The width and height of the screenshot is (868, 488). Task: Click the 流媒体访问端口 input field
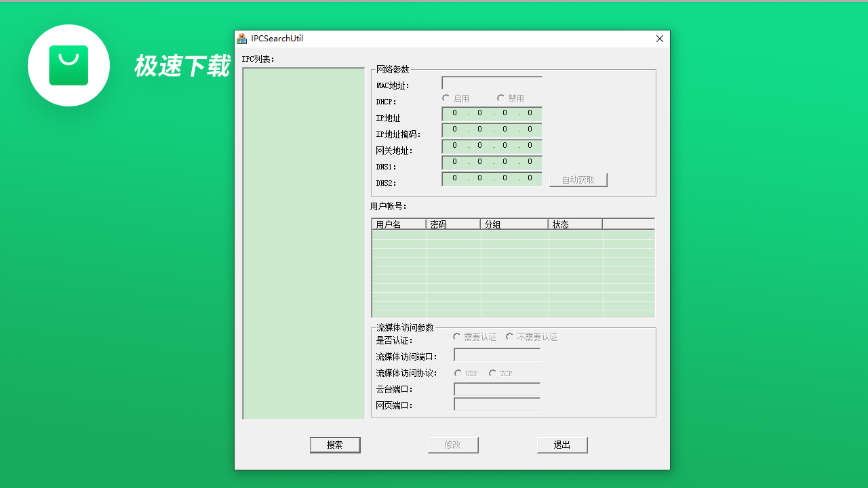click(x=497, y=355)
